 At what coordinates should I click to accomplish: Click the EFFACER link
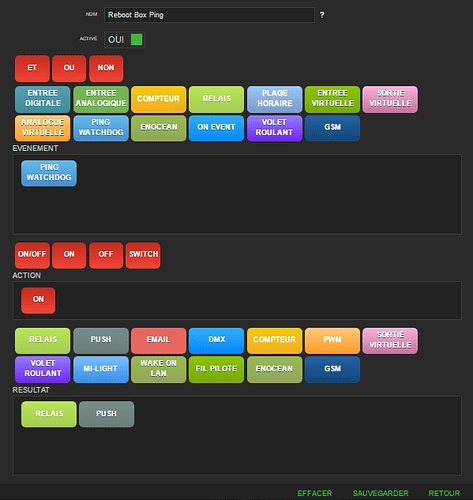315,493
